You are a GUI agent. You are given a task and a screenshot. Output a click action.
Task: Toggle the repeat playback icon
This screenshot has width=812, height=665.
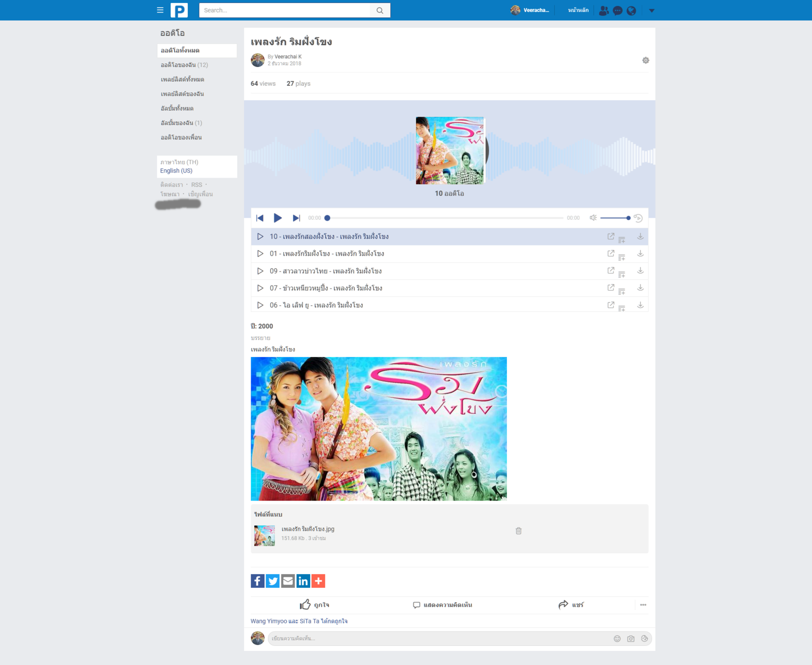[x=638, y=218]
